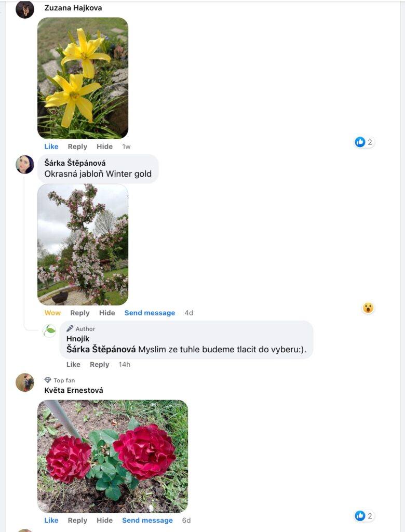
Task: Hide Šárka Štěpánová's comment
Action: (107, 313)
